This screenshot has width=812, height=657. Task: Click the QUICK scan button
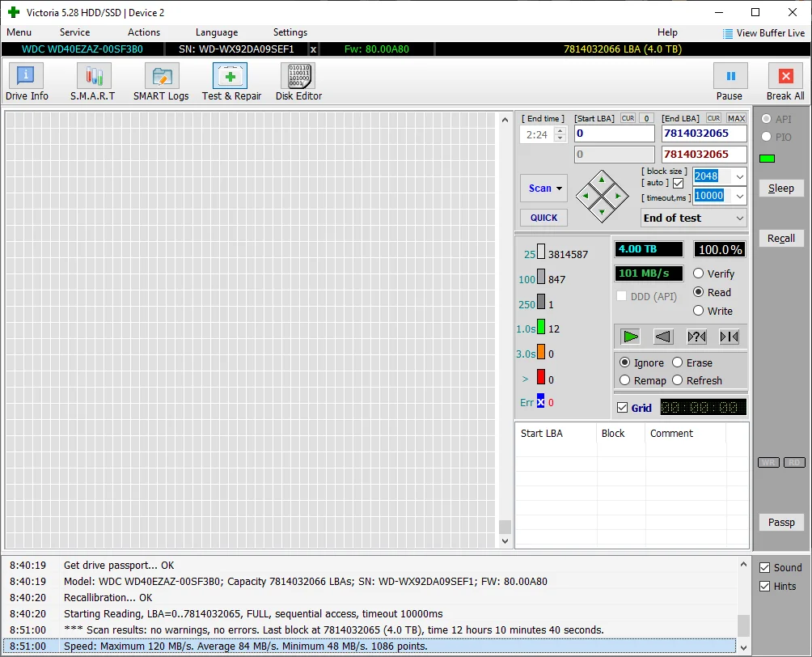coord(543,218)
